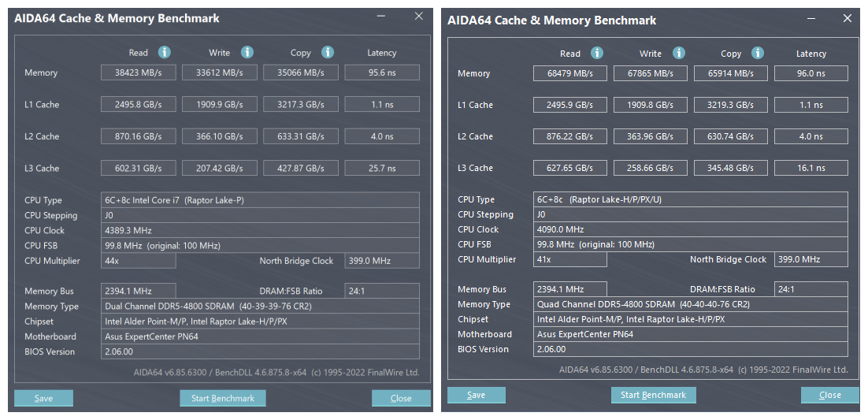Click the Dual Channel DDR5-4800 Memory Type field
This screenshot has height=420, width=868.
point(260,307)
